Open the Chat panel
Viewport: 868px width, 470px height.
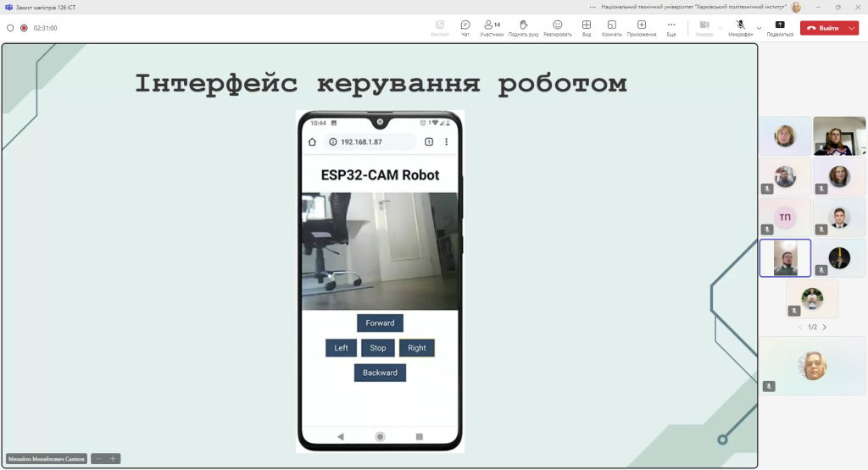coord(465,28)
